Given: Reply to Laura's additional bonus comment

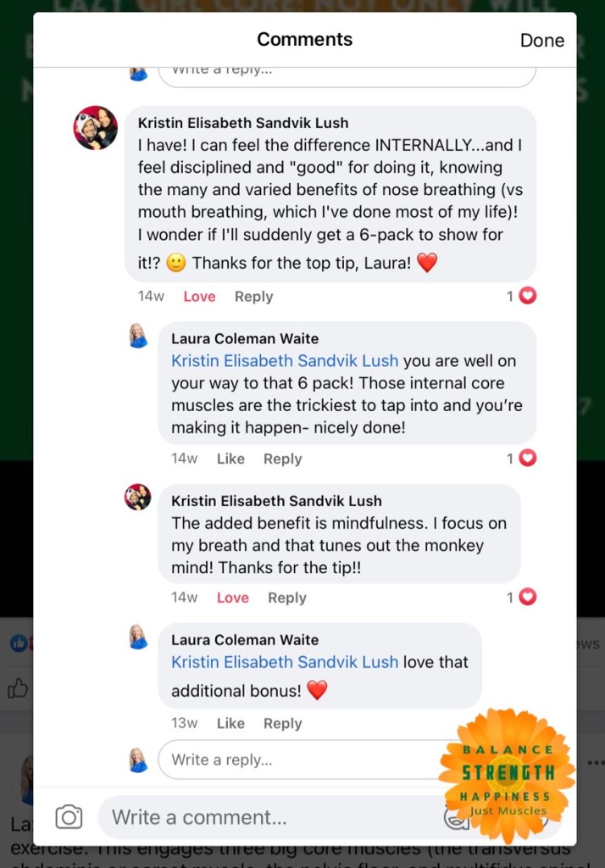Looking at the screenshot, I should (282, 724).
